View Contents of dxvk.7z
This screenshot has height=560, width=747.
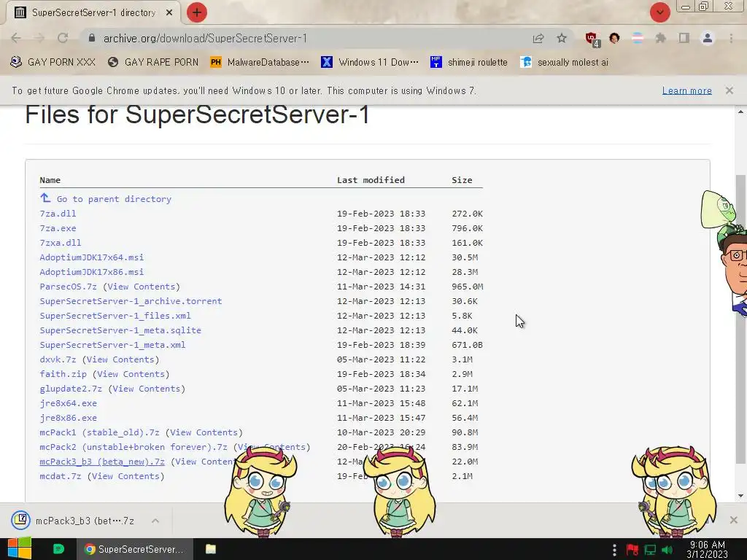point(120,359)
